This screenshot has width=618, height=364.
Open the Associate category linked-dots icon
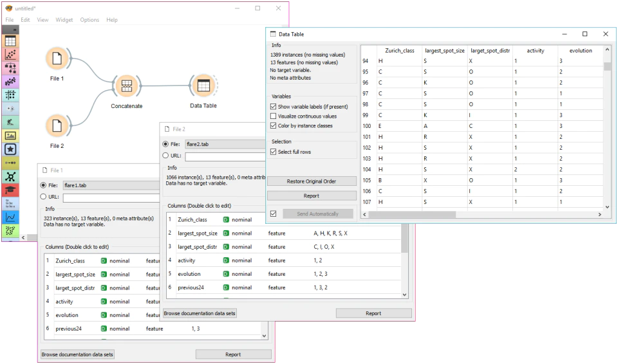click(x=10, y=163)
